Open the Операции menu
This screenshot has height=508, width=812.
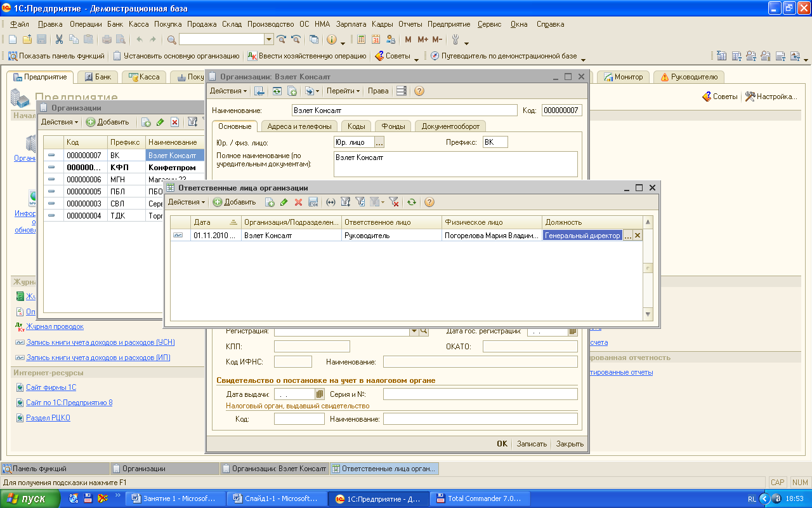(86, 24)
